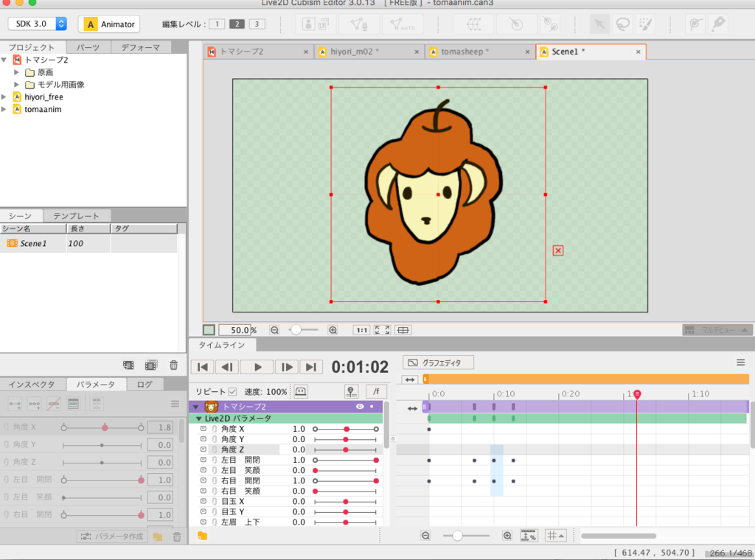755x560 pixels.
Task: Switch to the ログ tab
Action: coord(145,385)
